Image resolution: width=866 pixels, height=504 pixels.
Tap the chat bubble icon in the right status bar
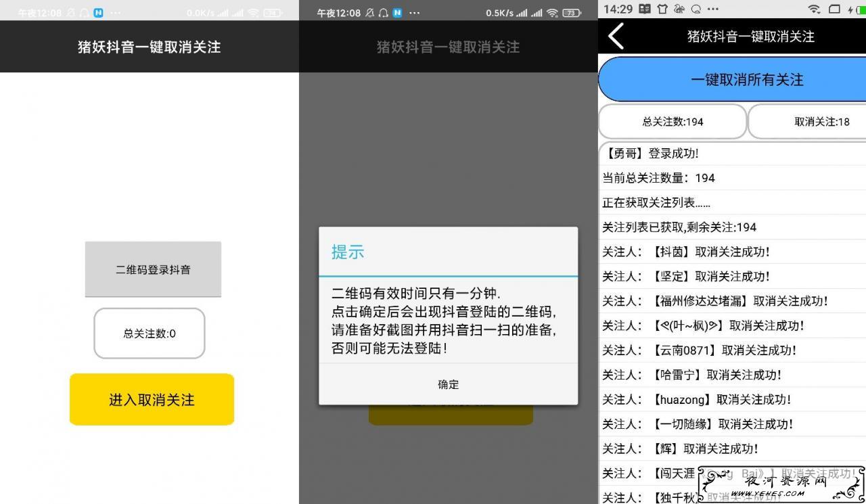[695, 9]
